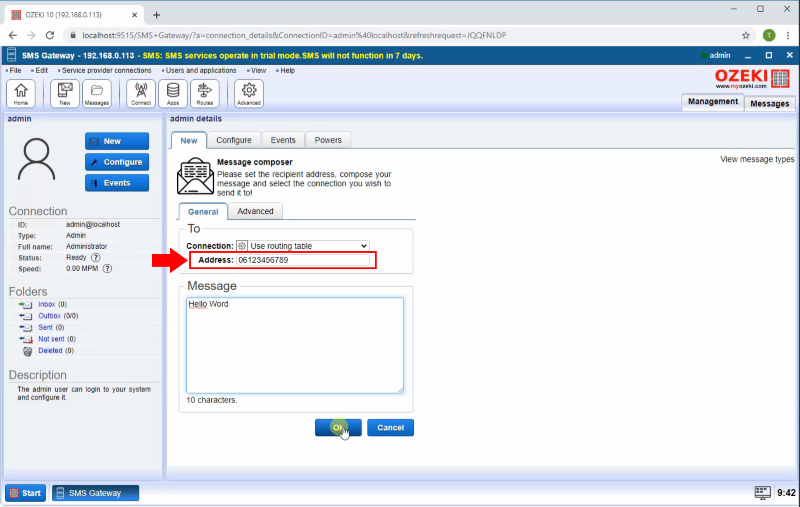Click the blue Configure button

(x=117, y=162)
